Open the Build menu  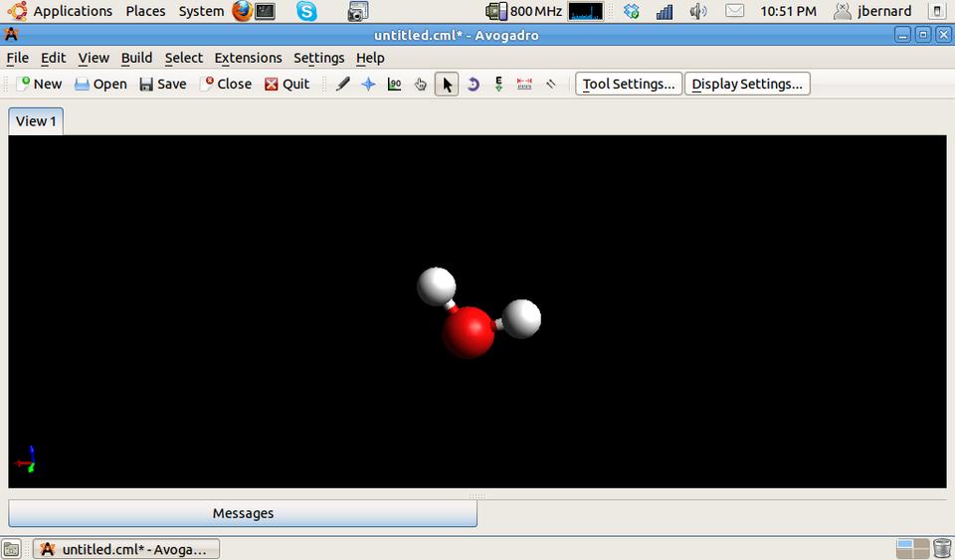click(x=136, y=58)
